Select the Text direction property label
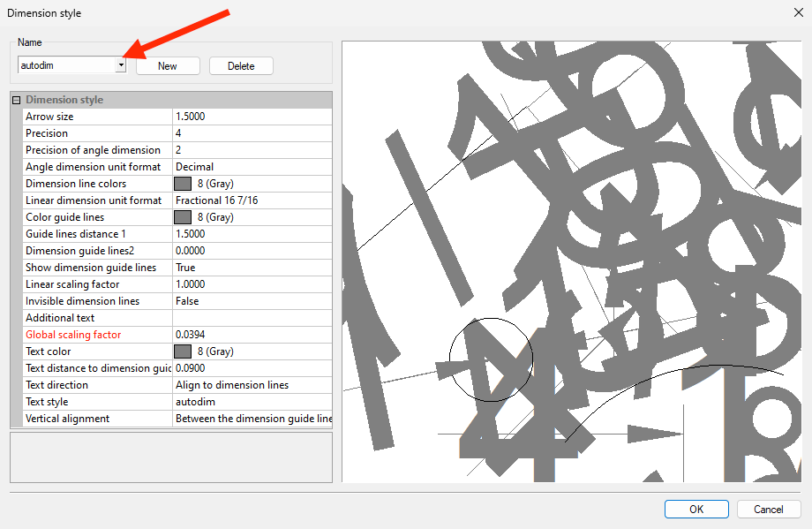The width and height of the screenshot is (812, 529). click(x=57, y=385)
